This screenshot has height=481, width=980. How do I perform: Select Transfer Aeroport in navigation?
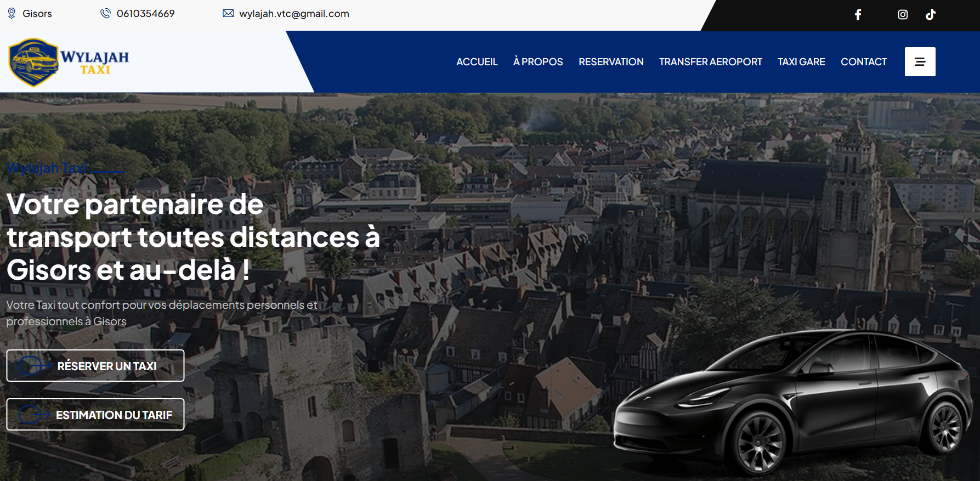point(710,62)
